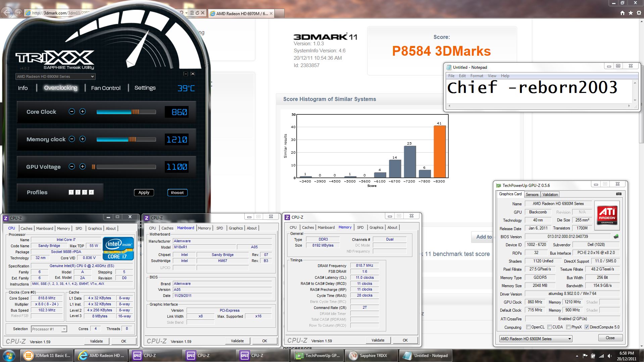
Task: Toggle OpenCL checkbox in GPU-Z
Action: [x=528, y=327]
